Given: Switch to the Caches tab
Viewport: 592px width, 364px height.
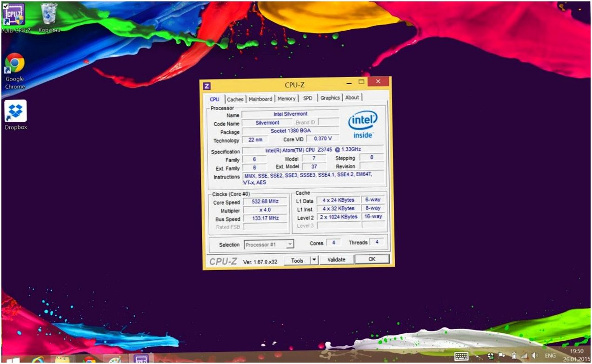Looking at the screenshot, I should point(235,99).
